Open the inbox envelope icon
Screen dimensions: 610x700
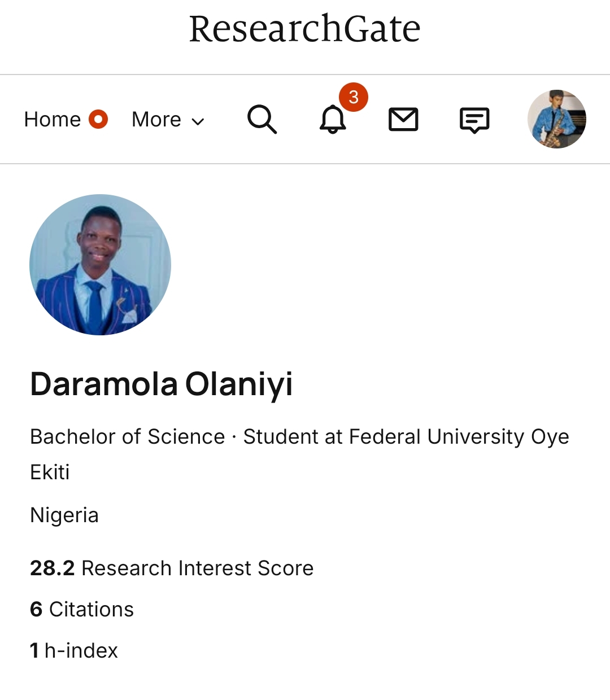(403, 120)
